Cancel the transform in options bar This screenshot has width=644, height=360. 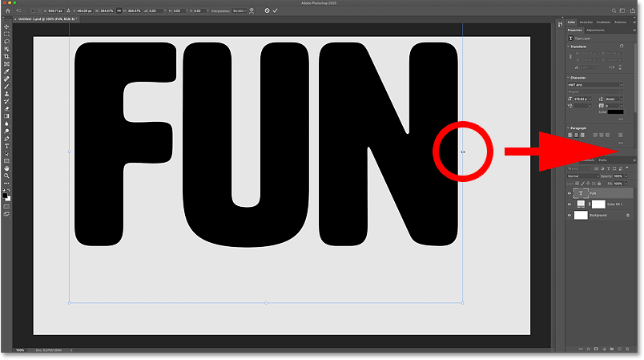click(266, 10)
